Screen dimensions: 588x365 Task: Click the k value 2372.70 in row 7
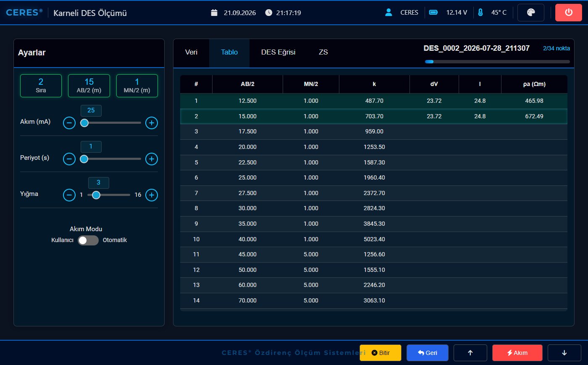pos(374,193)
